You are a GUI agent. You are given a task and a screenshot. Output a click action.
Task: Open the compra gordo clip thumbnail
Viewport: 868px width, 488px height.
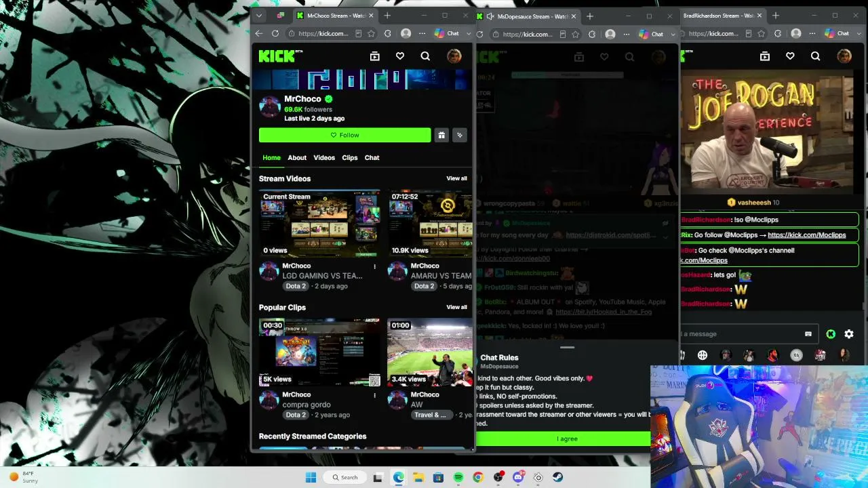(x=320, y=352)
